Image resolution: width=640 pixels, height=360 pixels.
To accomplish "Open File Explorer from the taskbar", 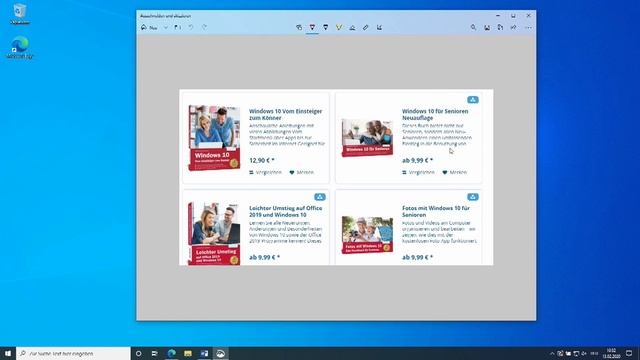I will 188,353.
